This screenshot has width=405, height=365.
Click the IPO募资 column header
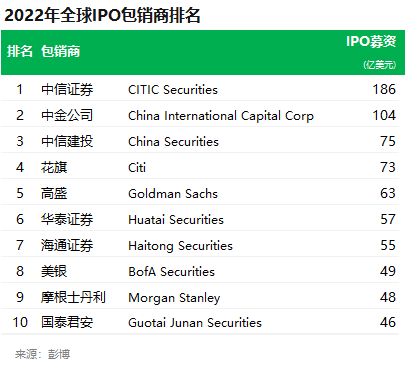point(371,41)
